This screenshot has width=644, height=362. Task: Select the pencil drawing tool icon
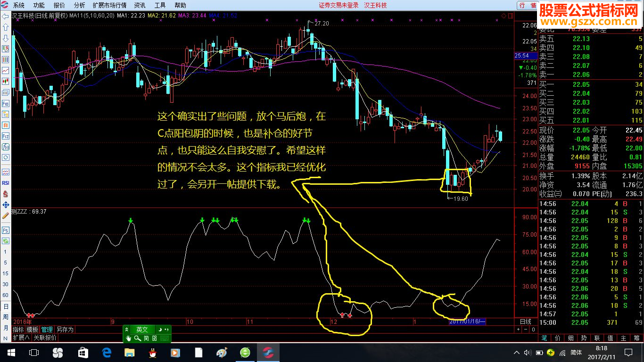(6, 215)
